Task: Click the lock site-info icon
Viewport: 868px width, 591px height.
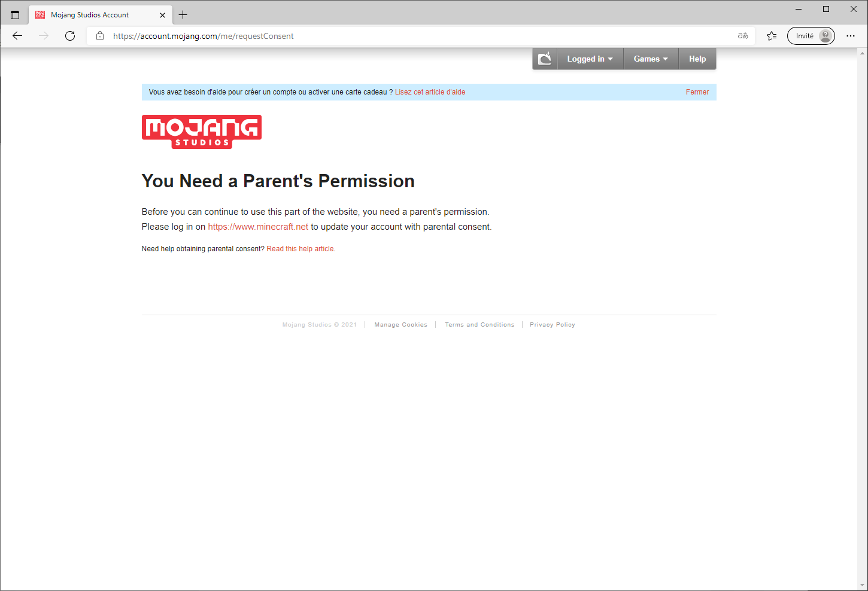Action: point(100,36)
